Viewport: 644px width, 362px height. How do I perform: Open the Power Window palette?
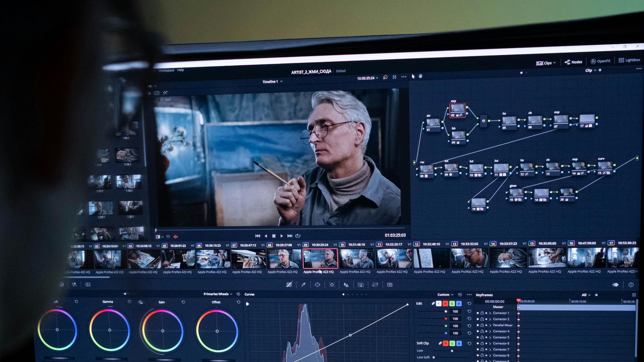click(x=317, y=285)
